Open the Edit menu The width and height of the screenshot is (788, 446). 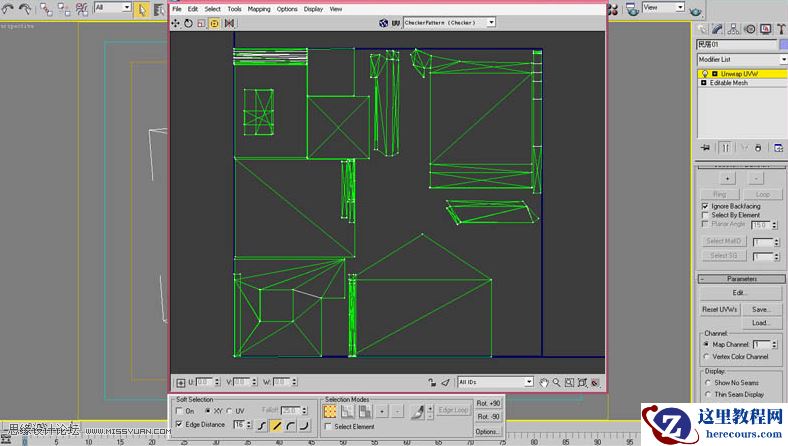tap(192, 9)
